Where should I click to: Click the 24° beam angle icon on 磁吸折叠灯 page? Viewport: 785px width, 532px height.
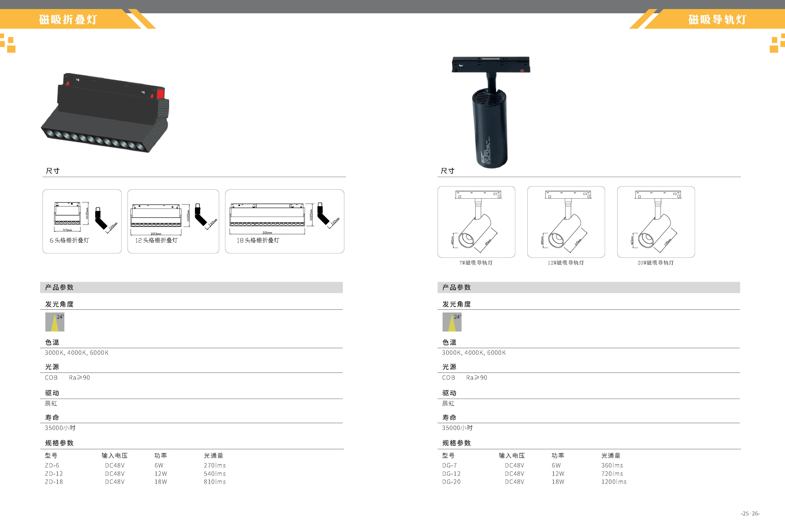(x=55, y=322)
